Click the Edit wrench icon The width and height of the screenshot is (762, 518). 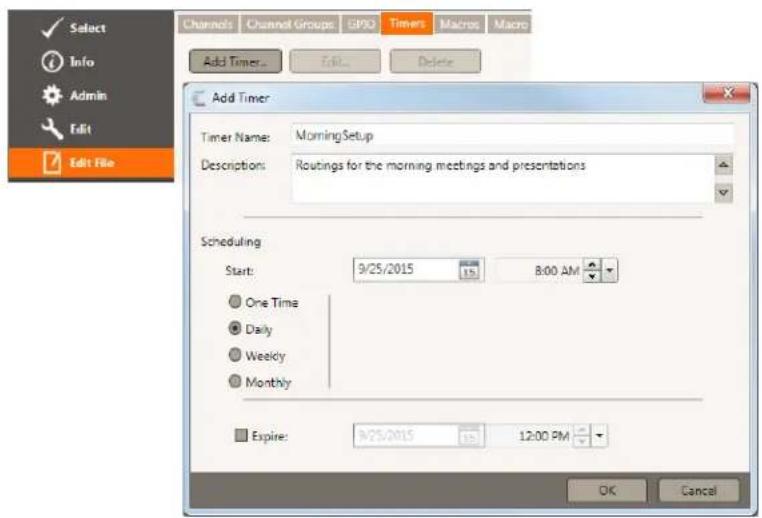click(x=52, y=129)
